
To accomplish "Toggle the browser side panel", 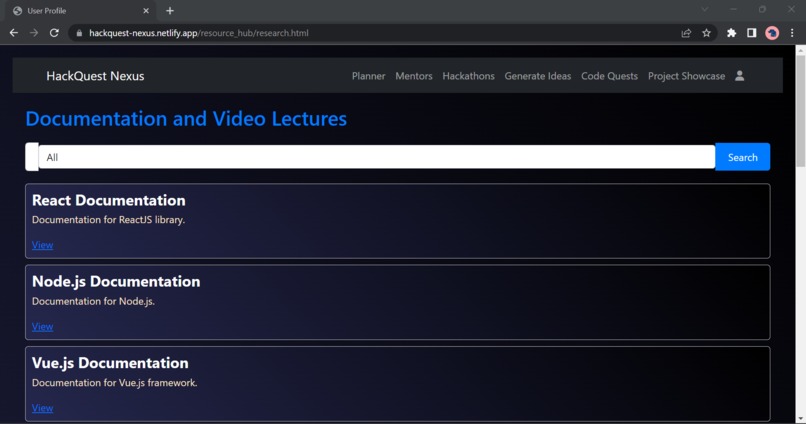I will click(752, 33).
